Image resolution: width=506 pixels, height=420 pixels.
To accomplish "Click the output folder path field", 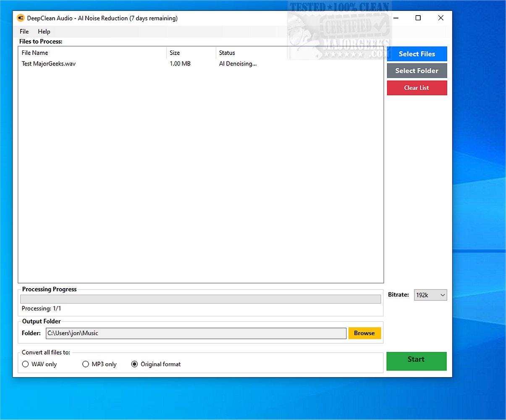I will tap(196, 333).
